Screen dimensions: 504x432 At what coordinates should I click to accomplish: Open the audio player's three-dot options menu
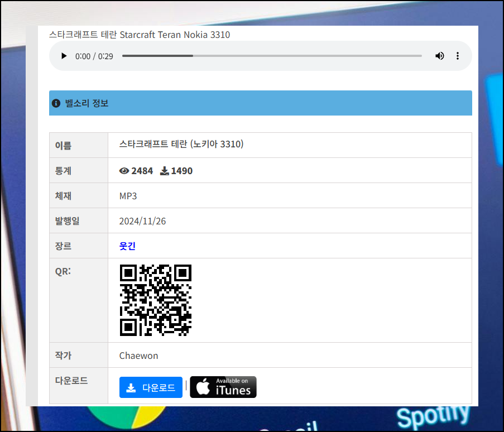pyautogui.click(x=457, y=56)
